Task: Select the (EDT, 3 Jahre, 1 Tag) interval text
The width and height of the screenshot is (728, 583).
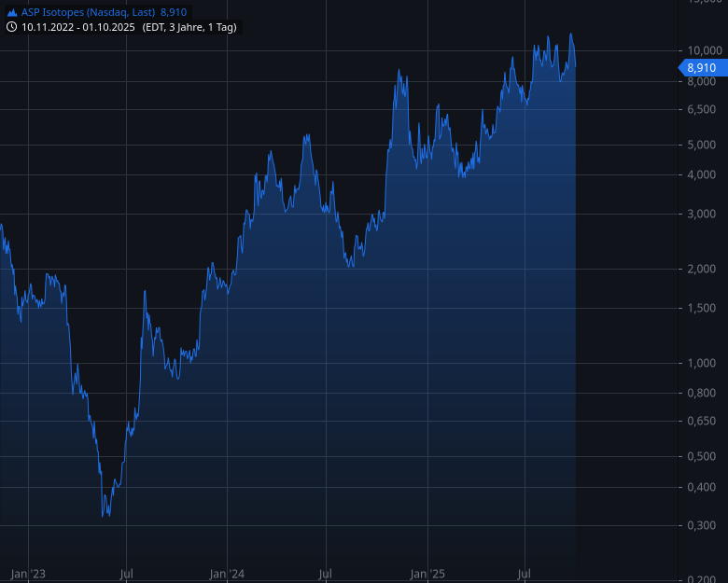Action: tap(189, 27)
